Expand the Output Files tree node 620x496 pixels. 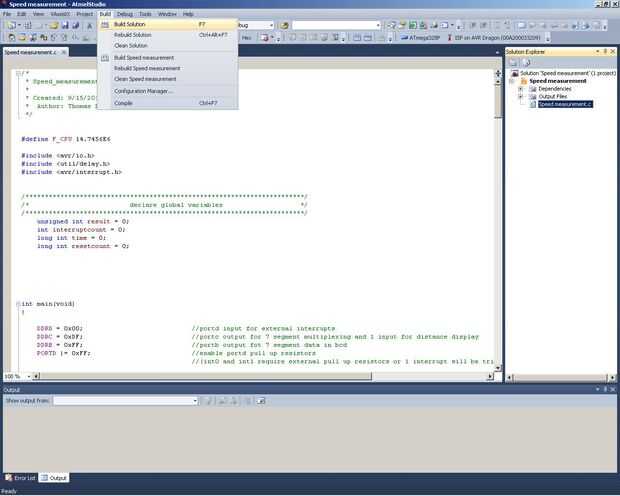[521, 97]
